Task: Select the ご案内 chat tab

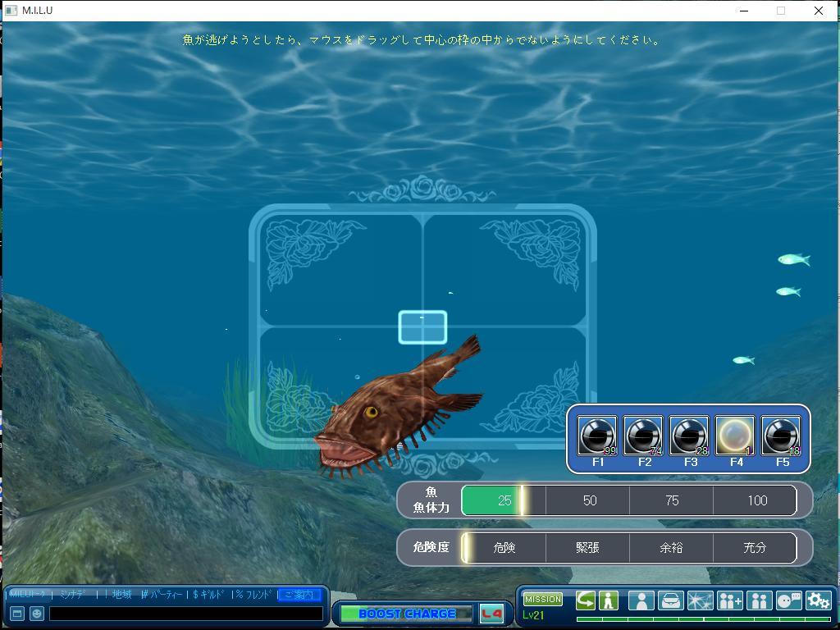Action: [299, 595]
